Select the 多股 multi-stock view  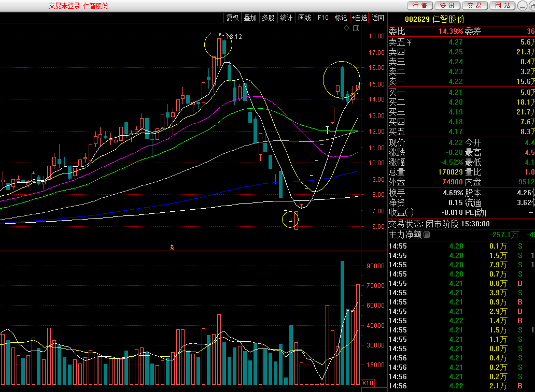[268, 18]
